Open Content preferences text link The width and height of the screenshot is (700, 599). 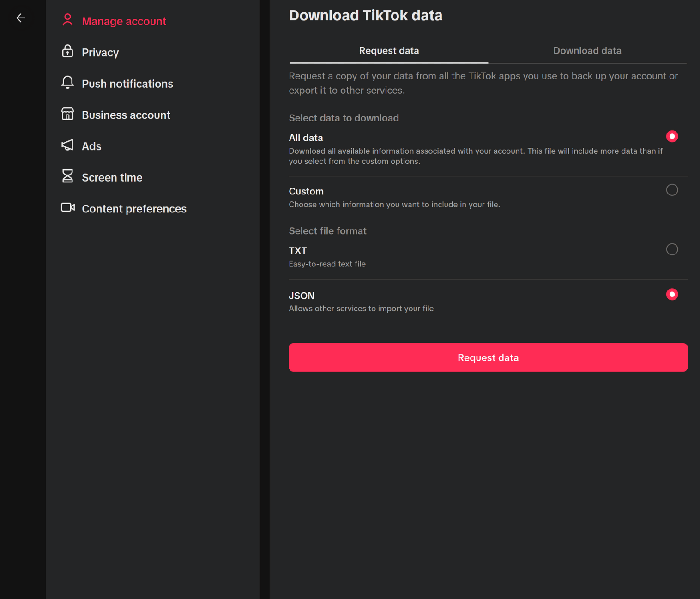(134, 209)
